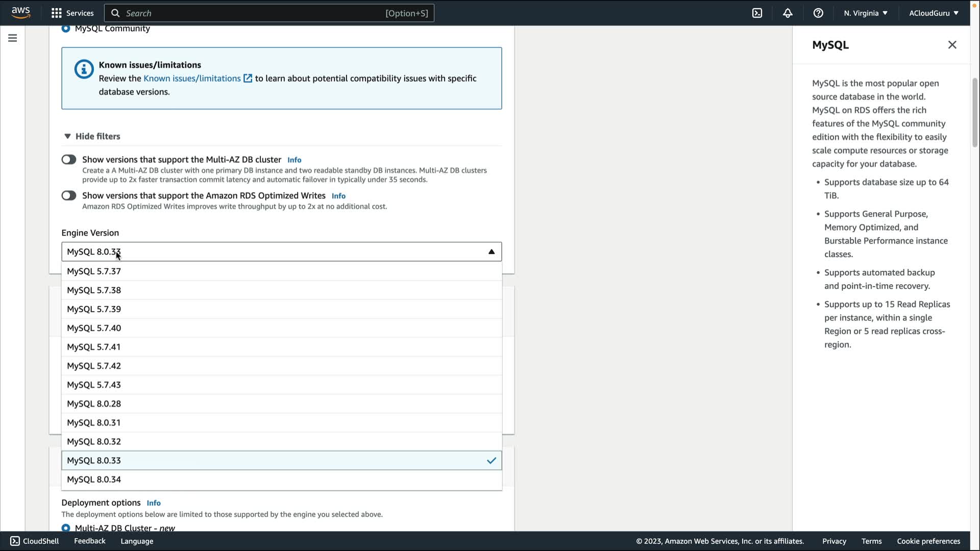Choose MySQL 8.0.34 from the list

point(94,479)
